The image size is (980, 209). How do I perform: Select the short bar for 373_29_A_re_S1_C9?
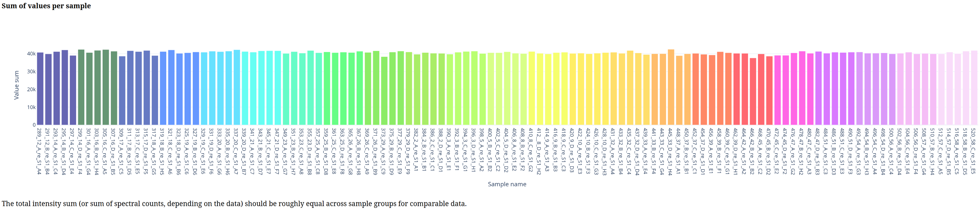[384, 91]
